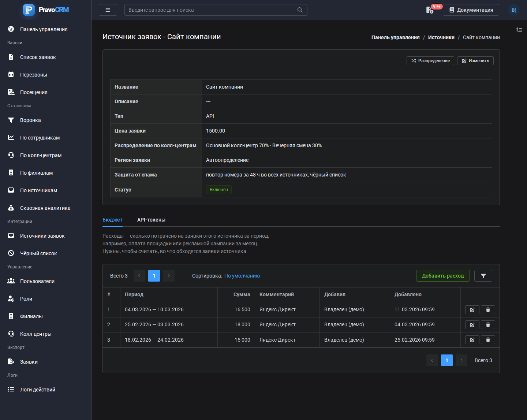Open user avatar menu in header
This screenshot has height=420, width=527.
coord(514,10)
